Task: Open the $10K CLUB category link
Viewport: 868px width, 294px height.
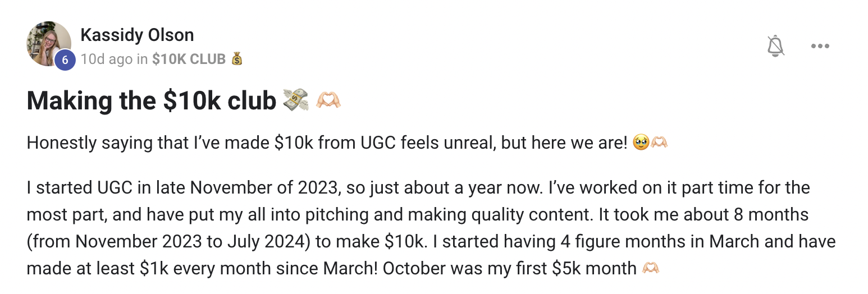Action: pyautogui.click(x=189, y=59)
